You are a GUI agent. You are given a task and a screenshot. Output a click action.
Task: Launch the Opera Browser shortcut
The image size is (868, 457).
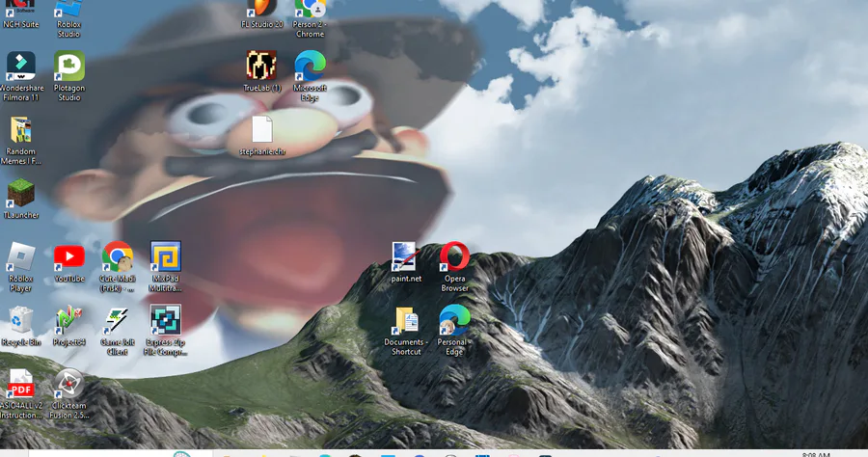(x=454, y=267)
